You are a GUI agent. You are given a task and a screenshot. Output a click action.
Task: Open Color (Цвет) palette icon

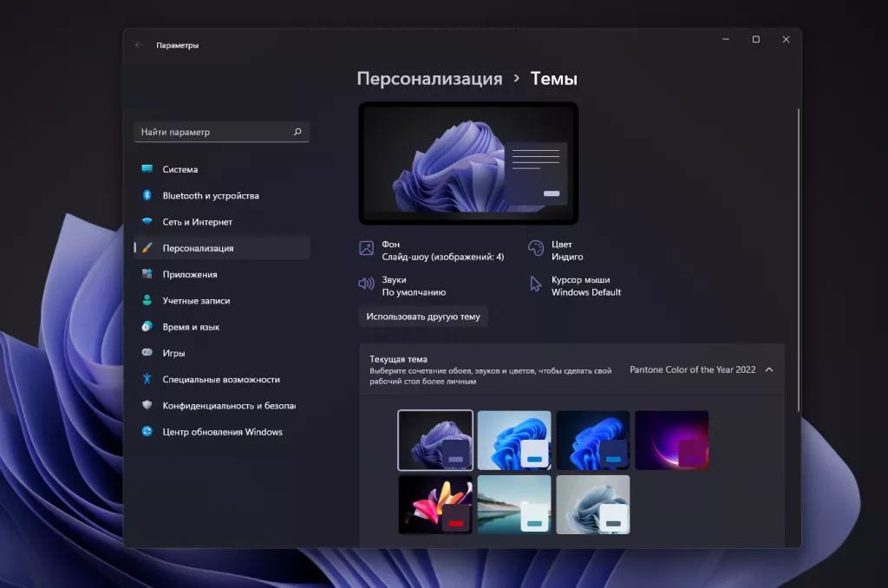tap(536, 249)
